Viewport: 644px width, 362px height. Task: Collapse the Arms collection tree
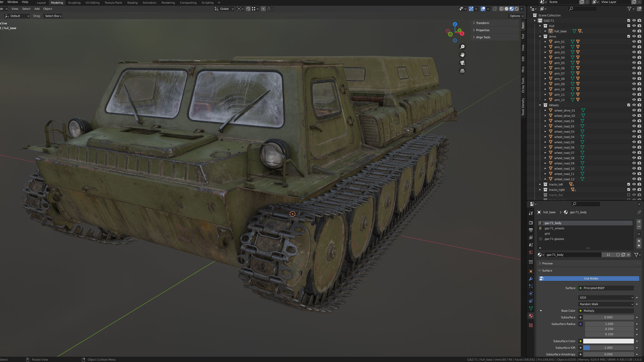coord(540,37)
